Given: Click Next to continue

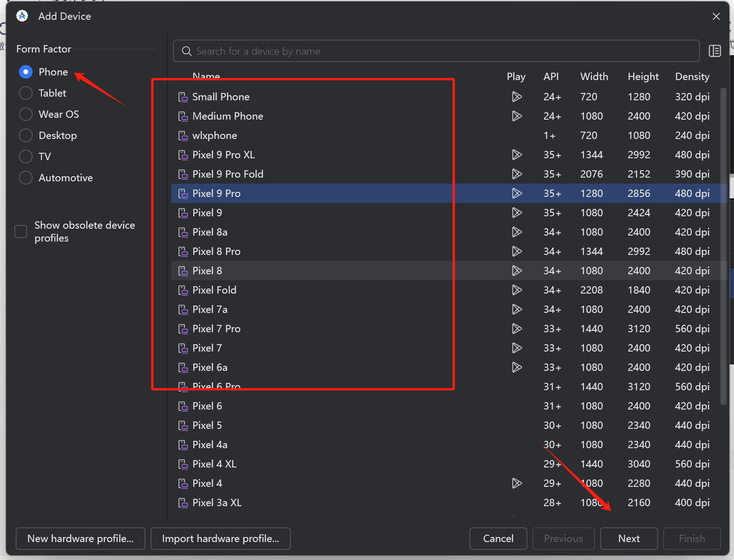Looking at the screenshot, I should point(629,538).
